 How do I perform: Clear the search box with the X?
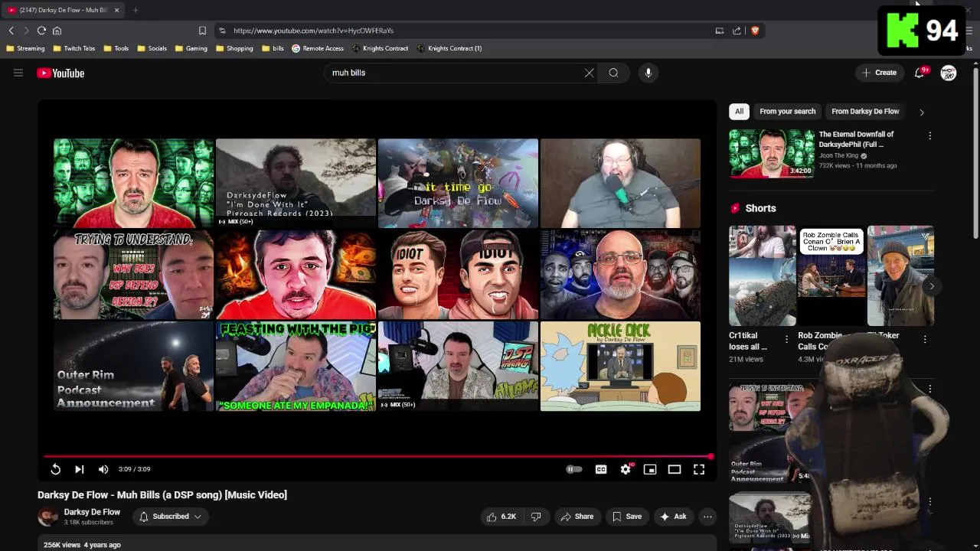(x=589, y=73)
